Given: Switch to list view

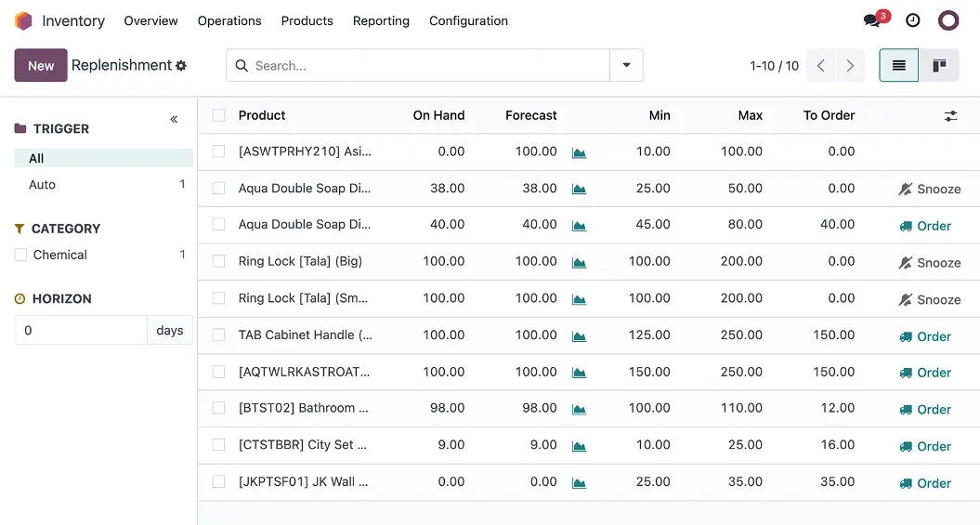Looking at the screenshot, I should click(x=899, y=65).
